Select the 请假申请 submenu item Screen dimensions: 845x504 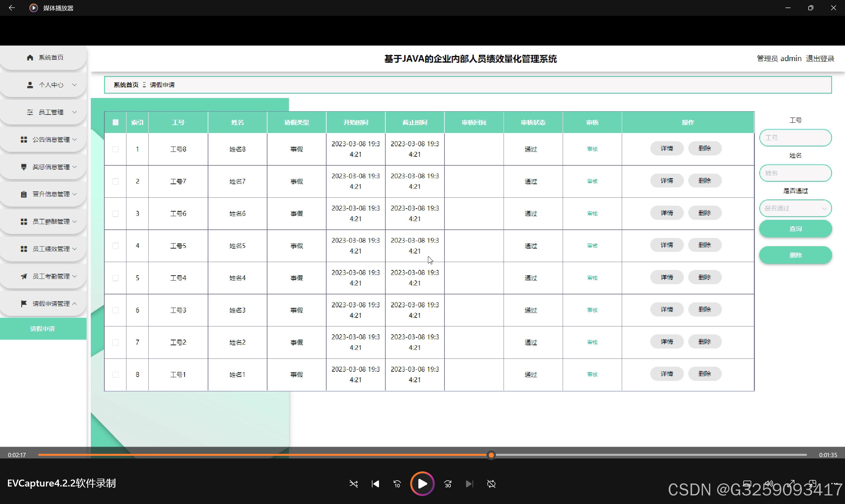coord(43,329)
